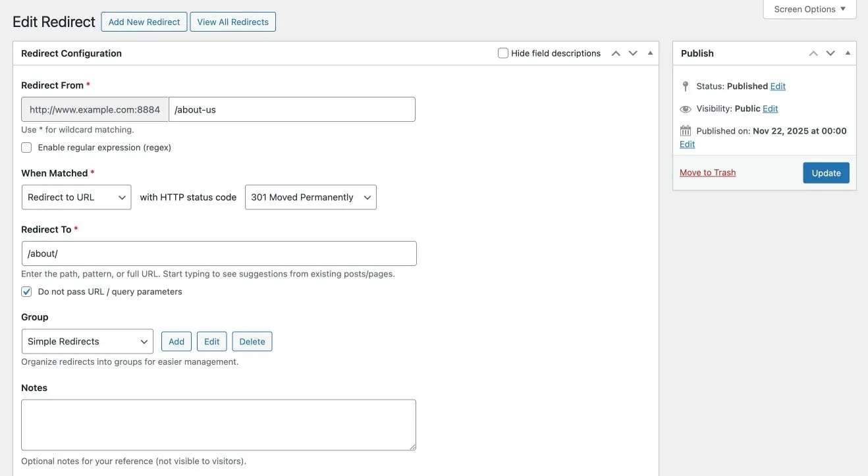868x476 pixels.
Task: Open the Screen Options tab
Action: (809, 9)
